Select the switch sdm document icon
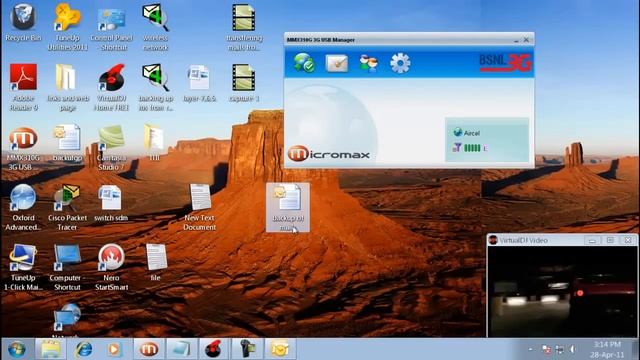This screenshot has height=360, width=640. point(111,203)
